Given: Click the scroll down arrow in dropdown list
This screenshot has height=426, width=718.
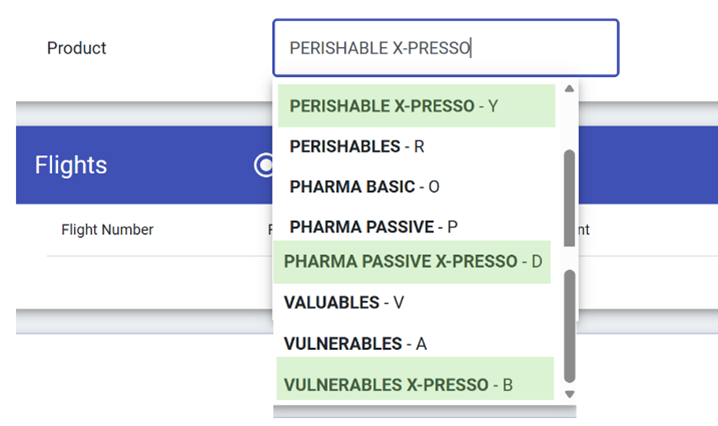Looking at the screenshot, I should tap(569, 394).
